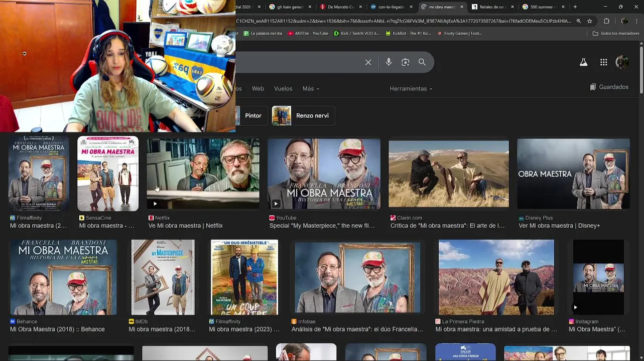644x361 pixels.
Task: Open 'Todos los marcadores' bookmarks folder
Action: tap(616, 34)
